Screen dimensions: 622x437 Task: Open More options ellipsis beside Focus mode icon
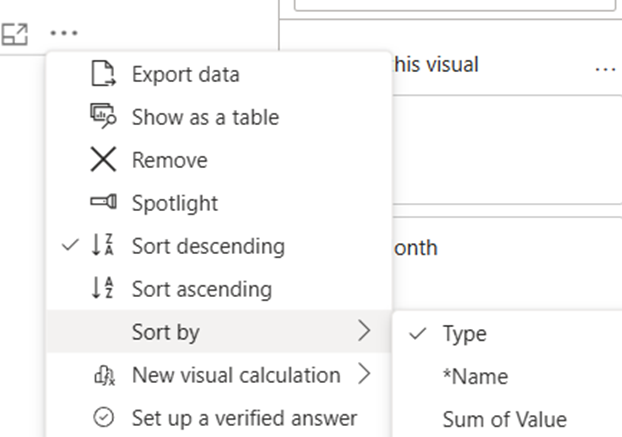click(x=64, y=34)
